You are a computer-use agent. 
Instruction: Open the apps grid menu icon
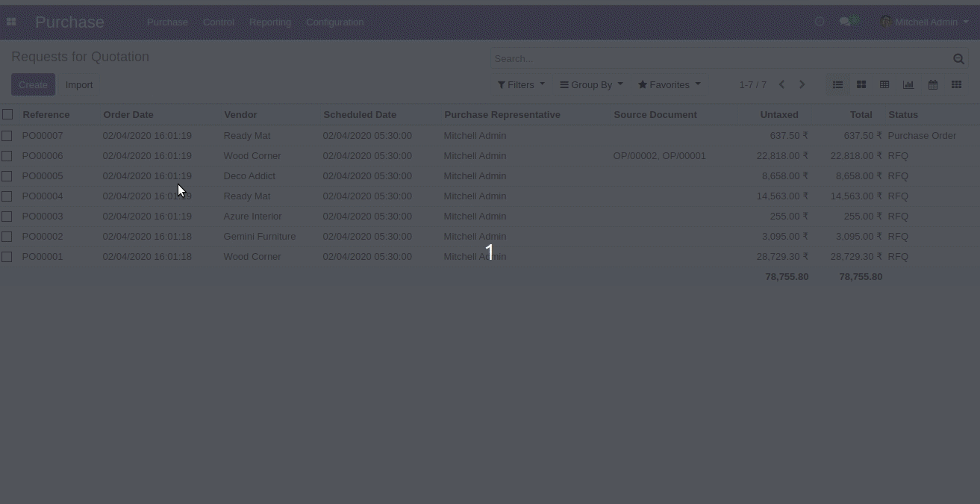[11, 22]
